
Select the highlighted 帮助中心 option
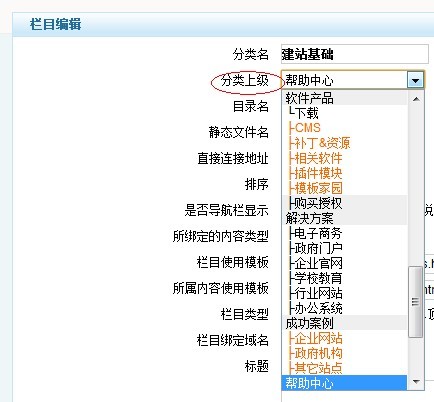click(x=345, y=383)
